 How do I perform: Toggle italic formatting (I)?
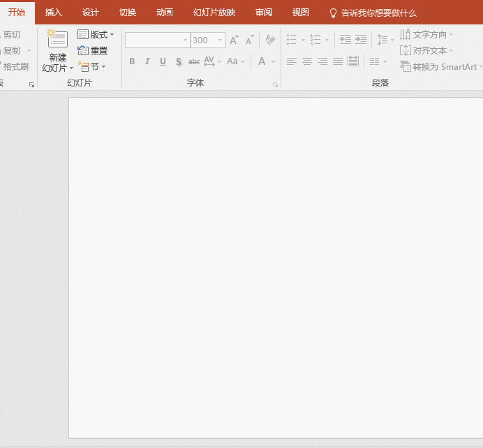147,61
